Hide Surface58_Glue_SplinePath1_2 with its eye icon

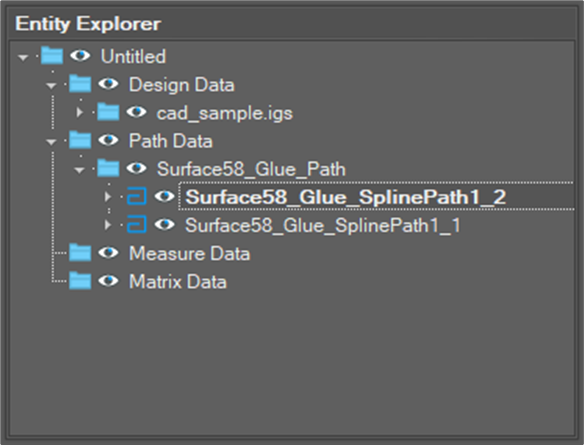click(x=165, y=196)
